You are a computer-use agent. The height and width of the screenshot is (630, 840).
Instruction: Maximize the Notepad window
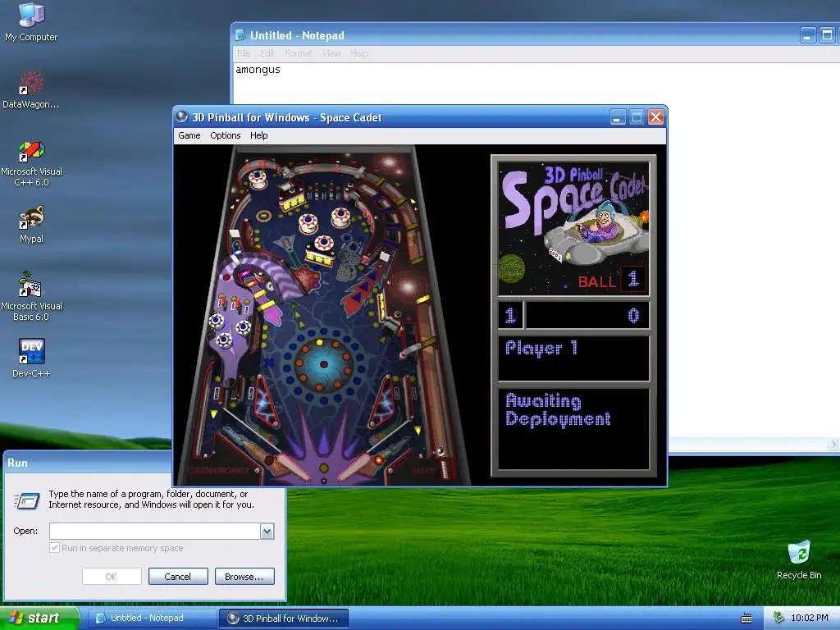click(827, 35)
